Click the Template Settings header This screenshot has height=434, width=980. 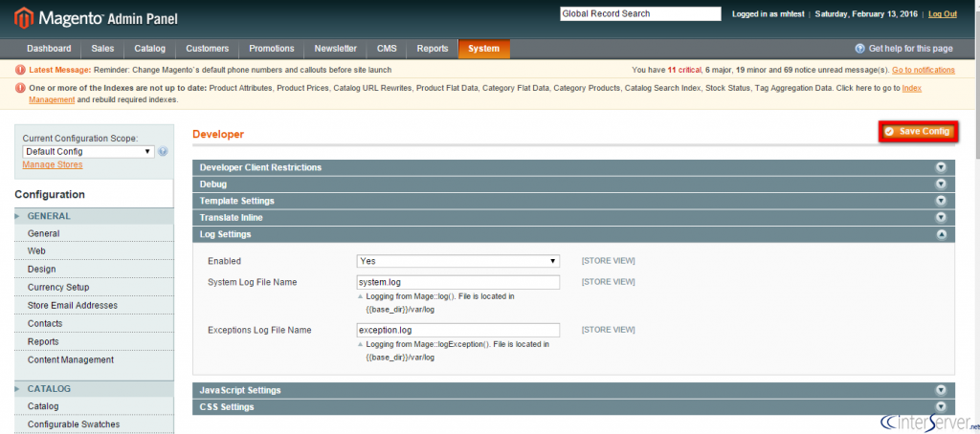point(574,201)
